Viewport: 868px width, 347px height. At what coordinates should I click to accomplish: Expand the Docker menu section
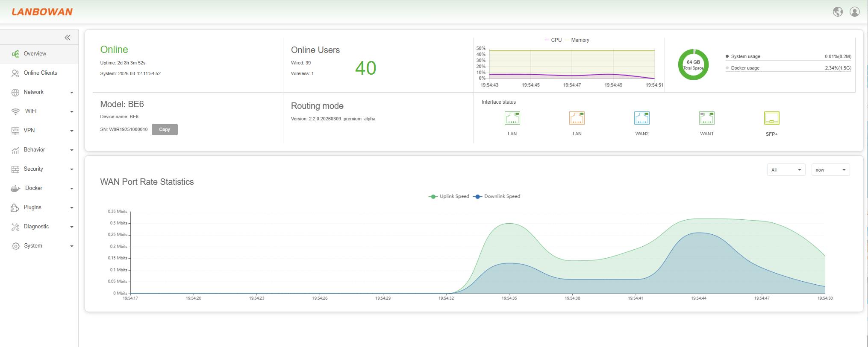[42, 188]
